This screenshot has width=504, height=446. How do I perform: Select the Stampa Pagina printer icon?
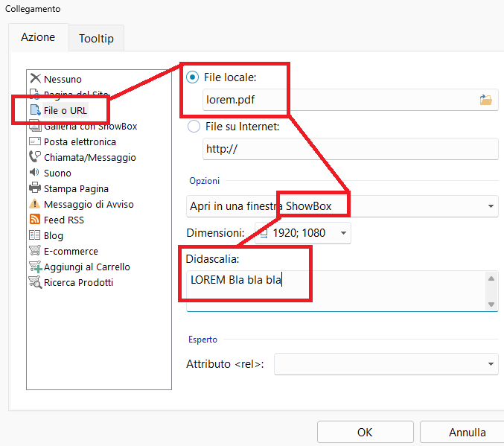coord(34,188)
